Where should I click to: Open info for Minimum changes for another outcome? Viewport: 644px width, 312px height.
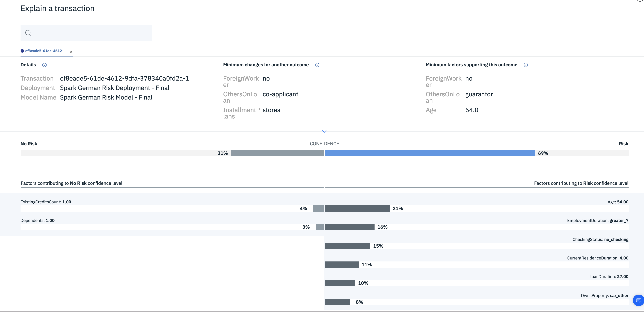click(x=317, y=65)
